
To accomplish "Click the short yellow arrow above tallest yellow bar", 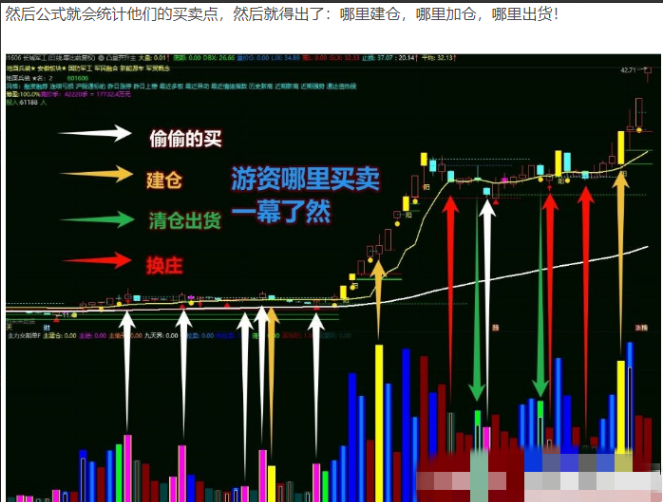I will (x=378, y=298).
